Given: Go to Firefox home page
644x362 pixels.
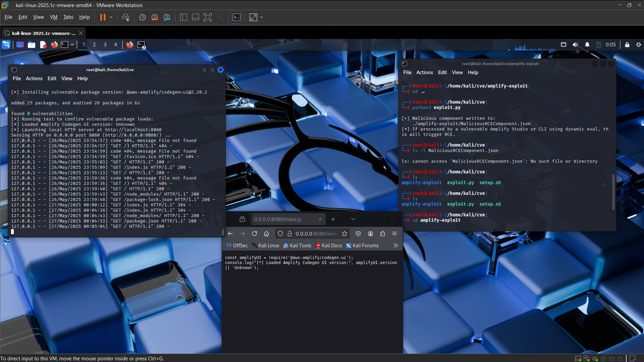Looking at the screenshot, I should (267, 234).
